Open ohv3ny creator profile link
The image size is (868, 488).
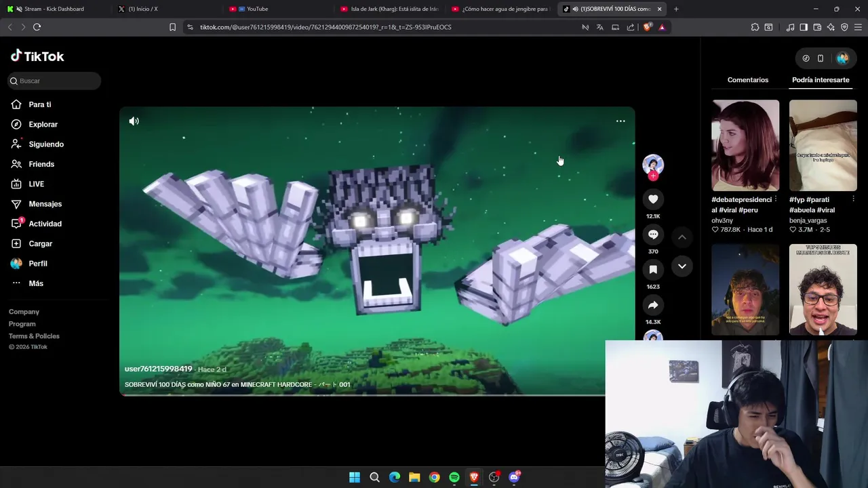coord(722,221)
